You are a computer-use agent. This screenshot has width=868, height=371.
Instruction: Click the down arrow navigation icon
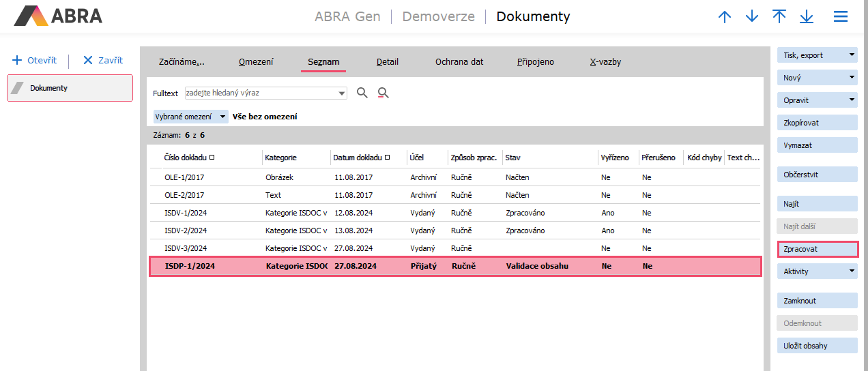pos(752,17)
